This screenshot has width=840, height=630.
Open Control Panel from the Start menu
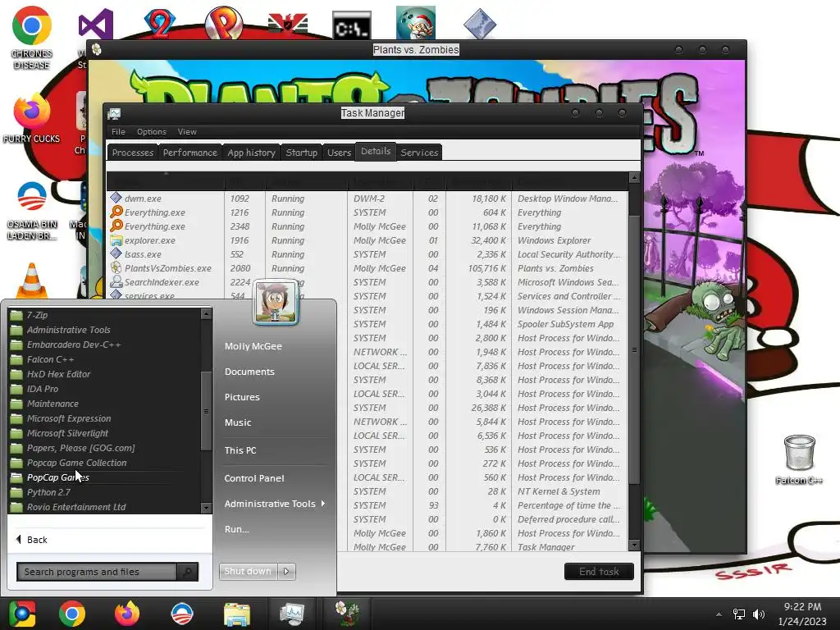[254, 478]
